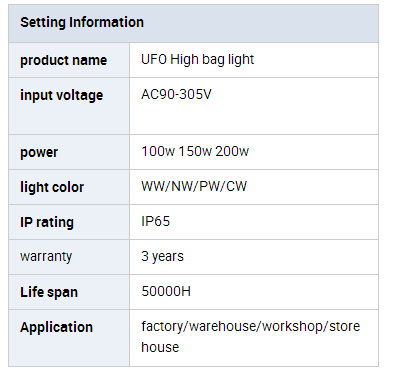This screenshot has width=398, height=374.
Task: Select the IP rating label
Action: click(x=47, y=222)
